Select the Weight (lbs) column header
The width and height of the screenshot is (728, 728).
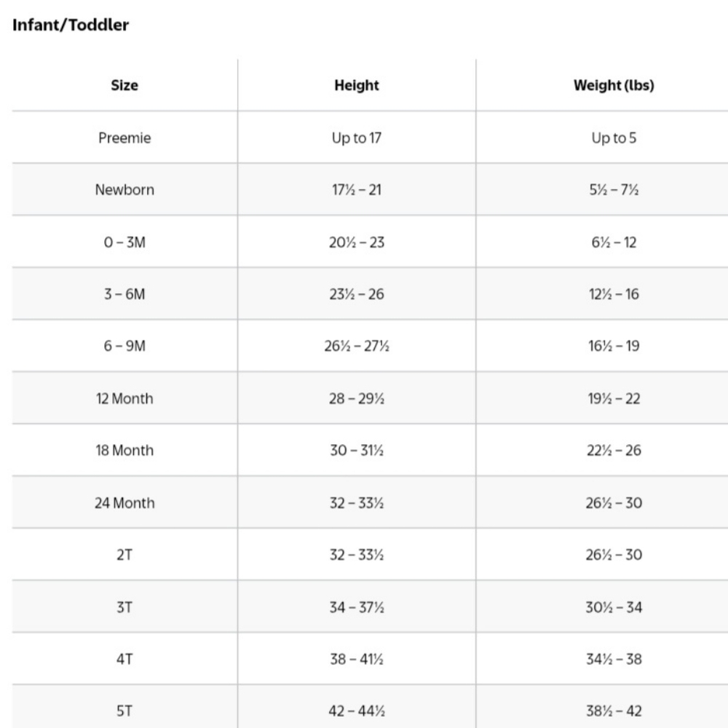614,85
